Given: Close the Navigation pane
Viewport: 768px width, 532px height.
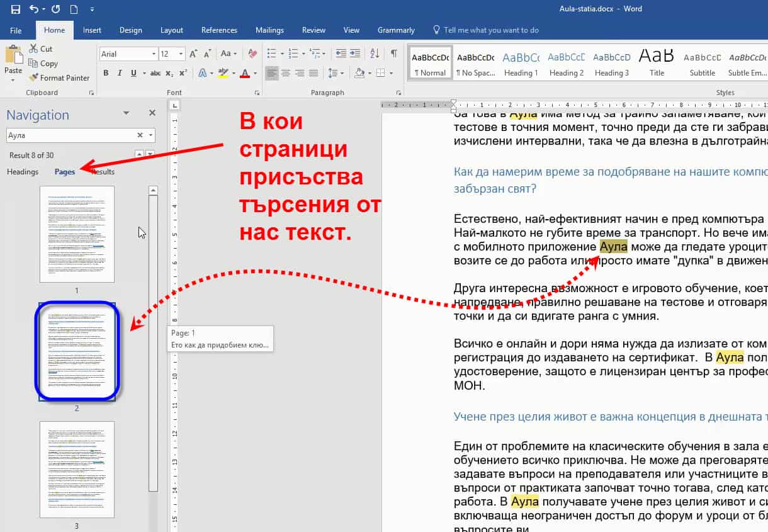Looking at the screenshot, I should [152, 113].
